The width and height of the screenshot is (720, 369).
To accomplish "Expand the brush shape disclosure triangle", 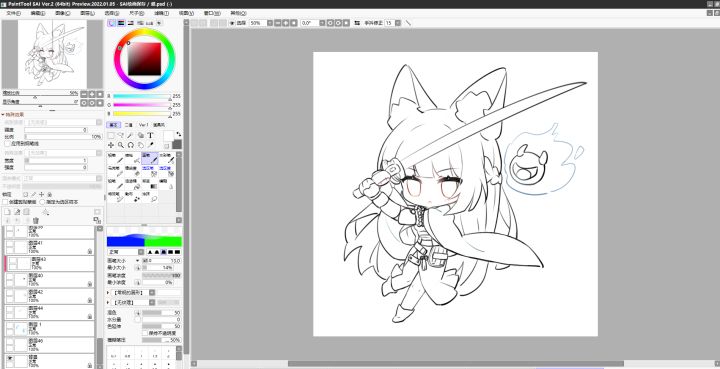I will [x=108, y=292].
